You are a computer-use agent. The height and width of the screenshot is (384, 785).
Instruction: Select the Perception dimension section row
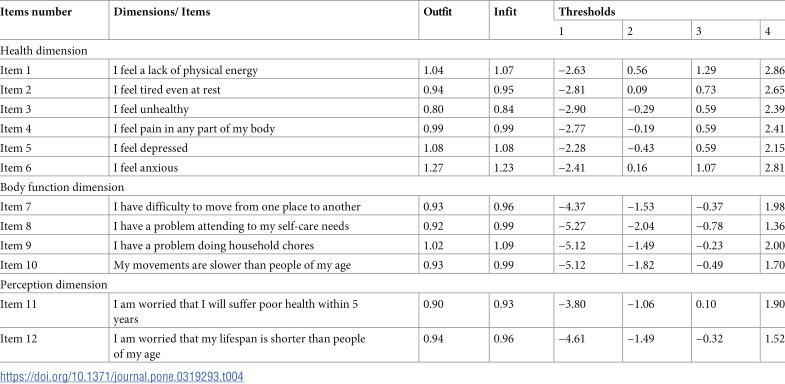pyautogui.click(x=392, y=284)
